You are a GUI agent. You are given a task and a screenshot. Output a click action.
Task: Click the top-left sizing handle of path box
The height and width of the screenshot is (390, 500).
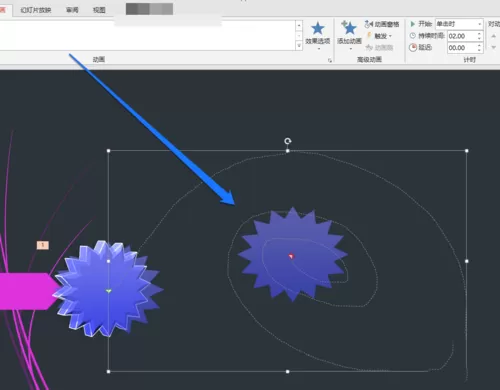tap(109, 151)
